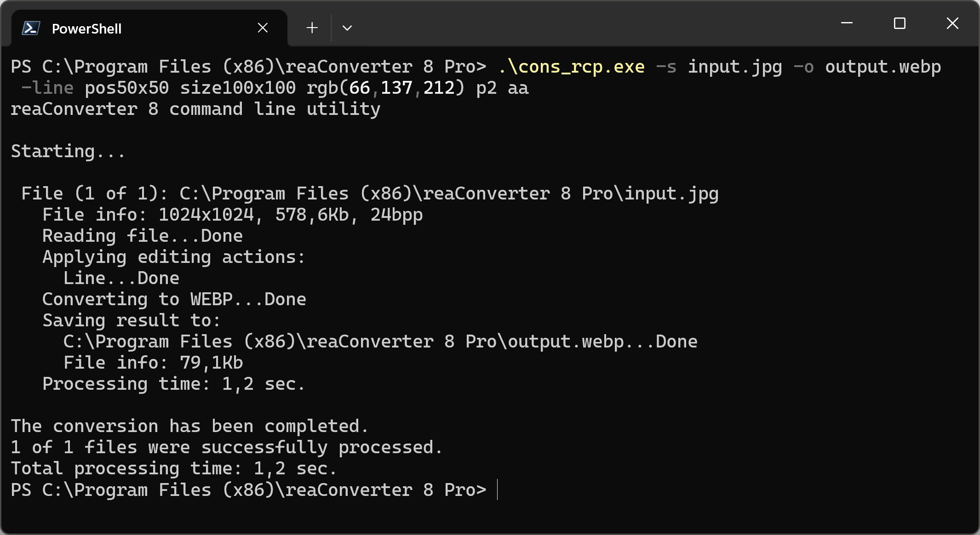Click the "Converting to WEBP...Done" line

pos(174,300)
